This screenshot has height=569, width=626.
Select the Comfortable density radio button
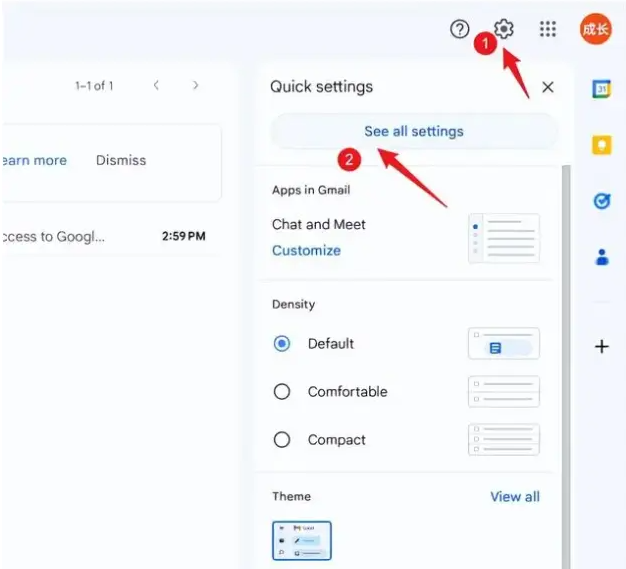coord(282,391)
